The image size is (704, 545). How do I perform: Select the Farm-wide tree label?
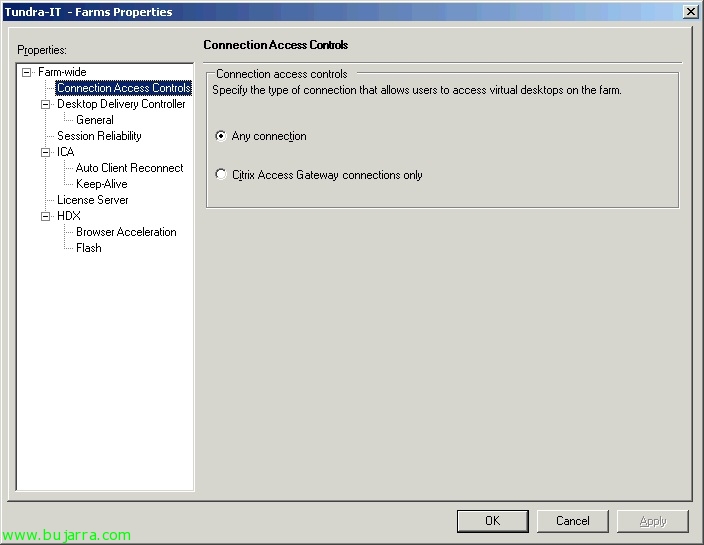(x=62, y=72)
